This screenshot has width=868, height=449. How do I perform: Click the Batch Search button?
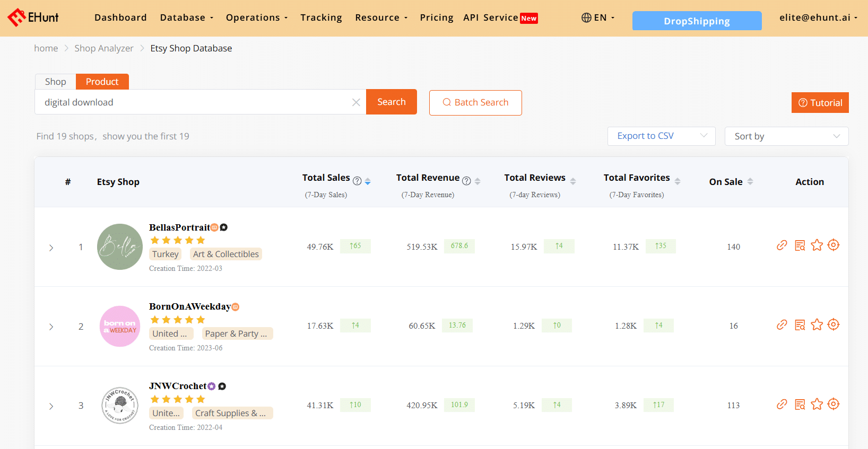tap(475, 102)
